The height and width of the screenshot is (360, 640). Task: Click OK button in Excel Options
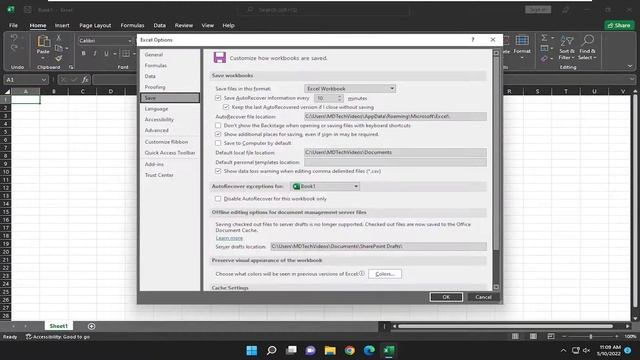tap(446, 297)
